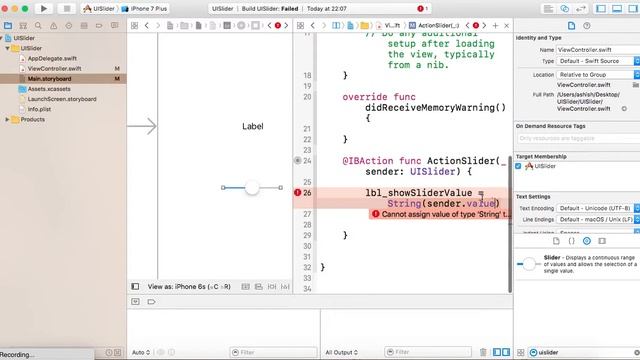Open the Test navigator icon
The width and height of the screenshot is (640, 360).
click(x=69, y=25)
